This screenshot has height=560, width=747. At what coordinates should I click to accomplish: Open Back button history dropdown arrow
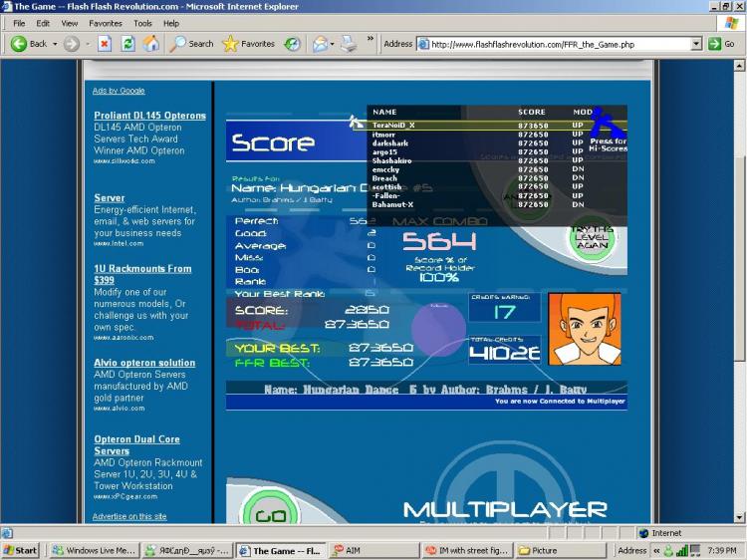click(55, 44)
